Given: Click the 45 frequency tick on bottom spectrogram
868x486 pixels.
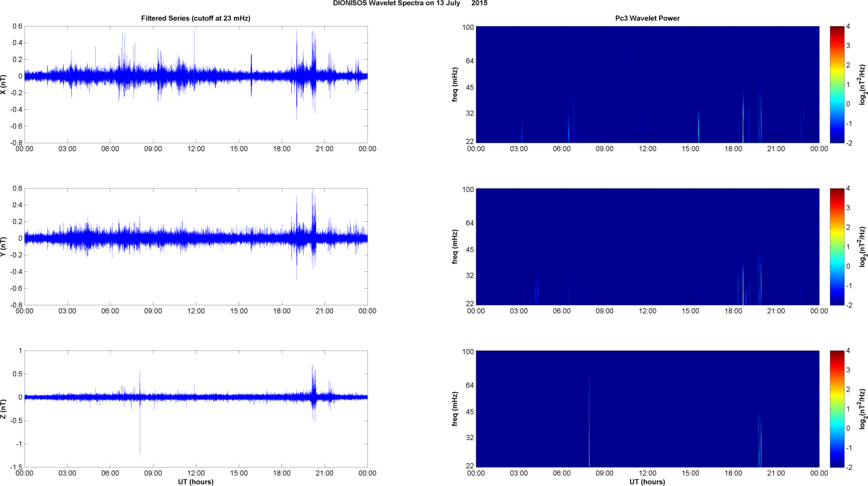Looking at the screenshot, I should click(469, 412).
